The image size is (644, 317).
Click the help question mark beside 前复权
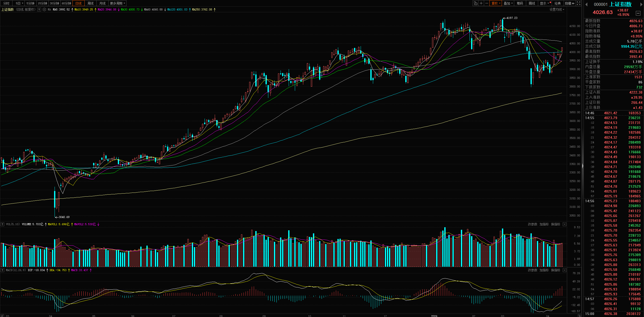tap(39, 9)
